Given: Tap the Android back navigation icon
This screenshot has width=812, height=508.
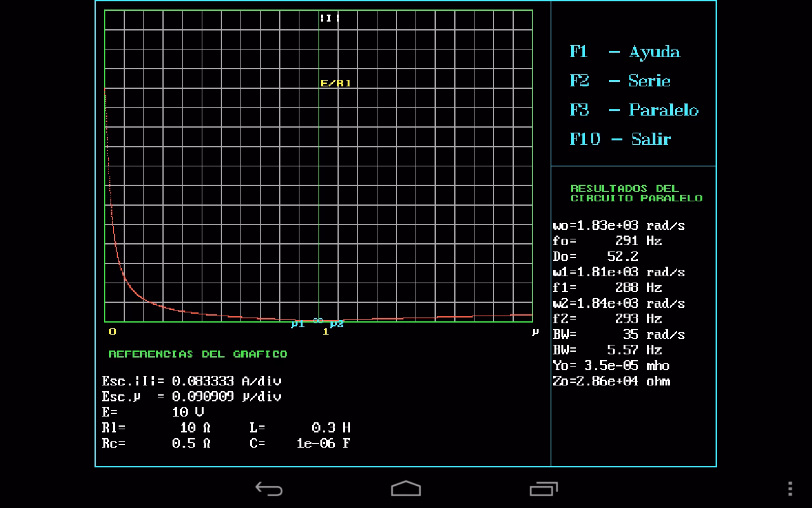Looking at the screenshot, I should pyautogui.click(x=268, y=488).
